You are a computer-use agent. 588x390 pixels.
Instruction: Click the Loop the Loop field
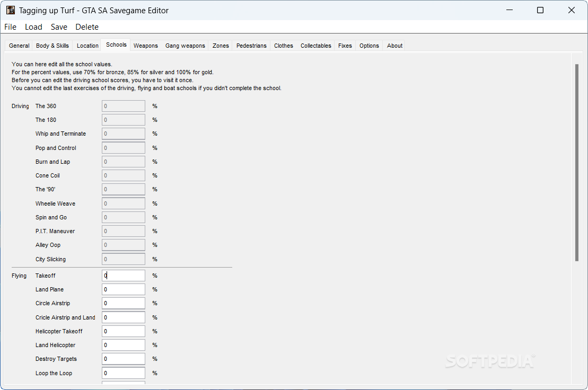[124, 373]
